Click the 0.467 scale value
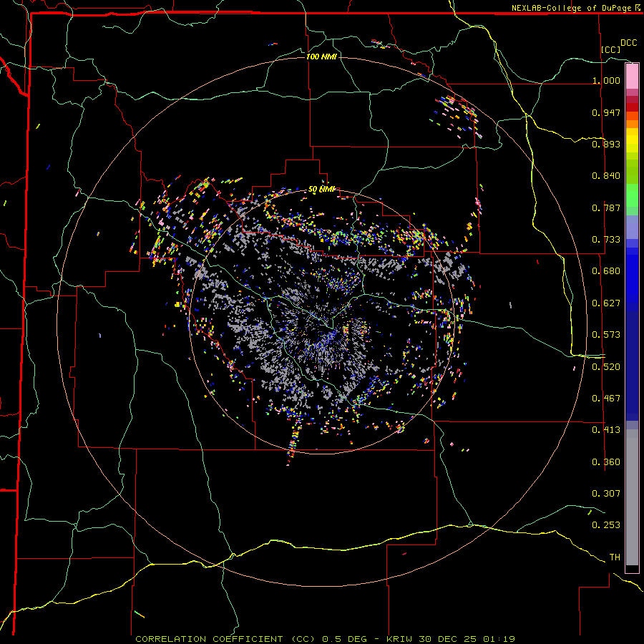Viewport: 644px width, 644px height. 606,399
